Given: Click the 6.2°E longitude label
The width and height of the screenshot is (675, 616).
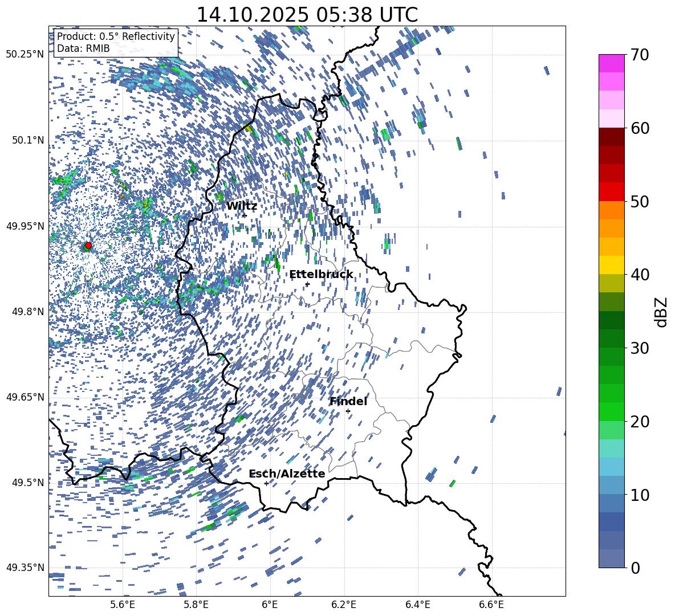Looking at the screenshot, I should pyautogui.click(x=344, y=605).
